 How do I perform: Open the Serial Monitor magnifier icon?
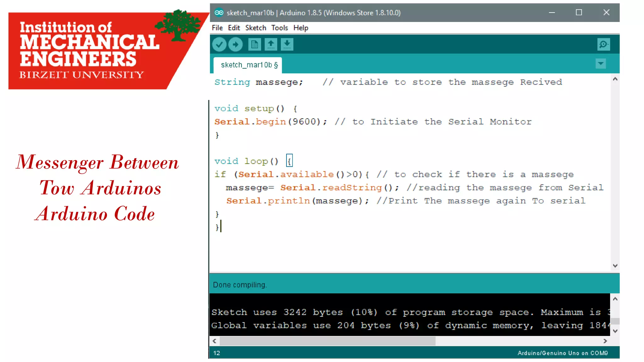pos(603,44)
